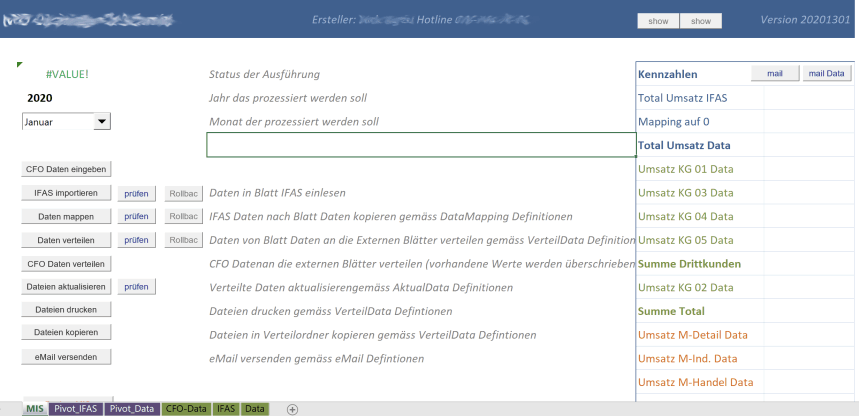Select the Kennzahlen heading cell
This screenshot has height=416, width=859.
(x=668, y=74)
